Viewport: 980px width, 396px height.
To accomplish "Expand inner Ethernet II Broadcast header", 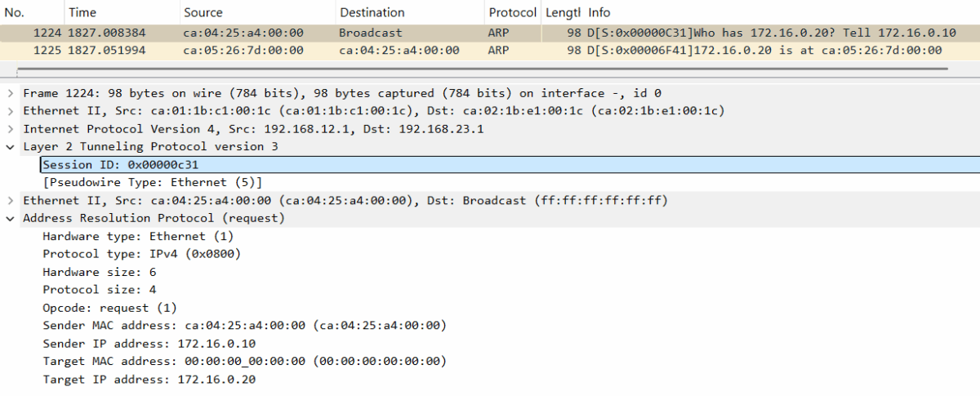I will coord(10,200).
